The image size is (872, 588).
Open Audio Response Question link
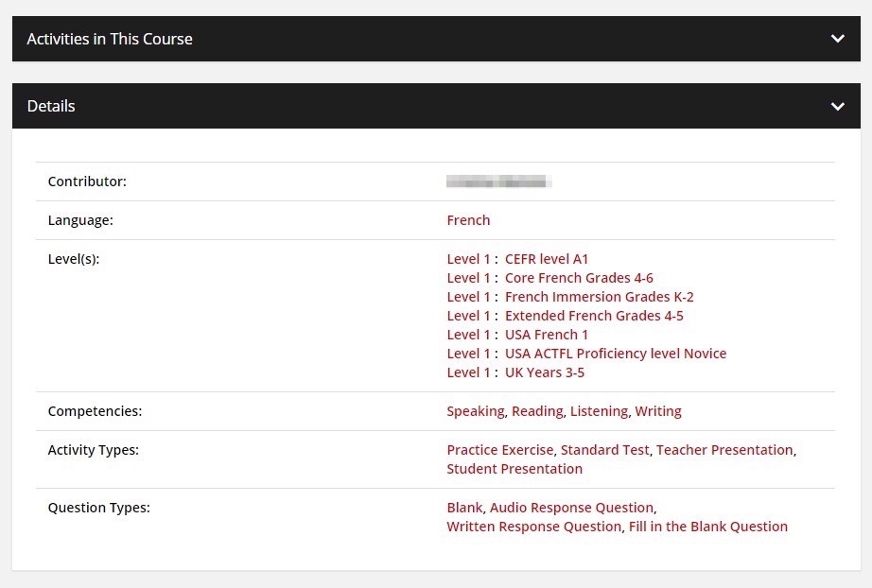(571, 508)
